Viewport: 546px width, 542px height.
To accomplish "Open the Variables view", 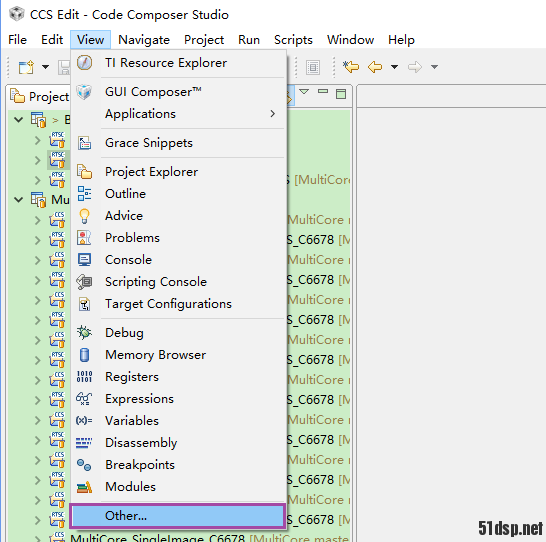I will 179,421.
